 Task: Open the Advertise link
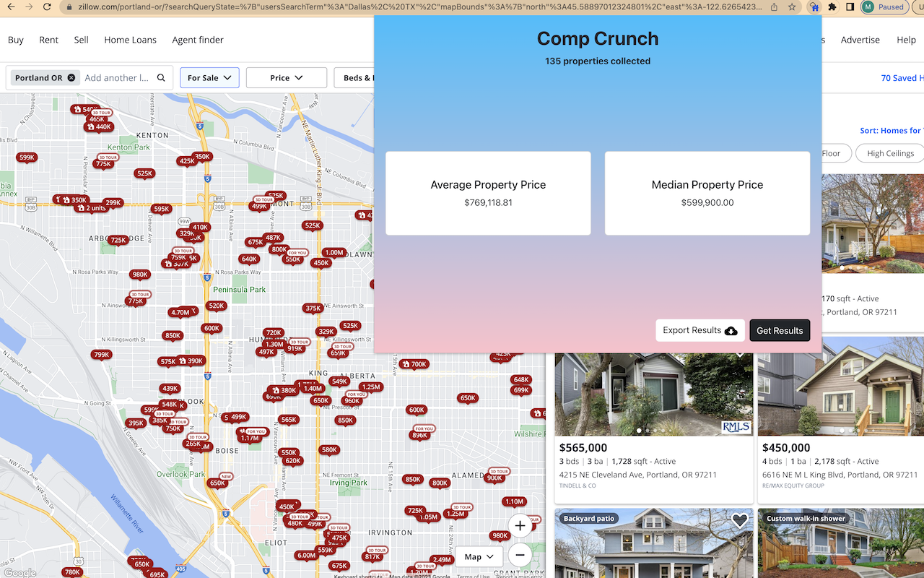860,40
